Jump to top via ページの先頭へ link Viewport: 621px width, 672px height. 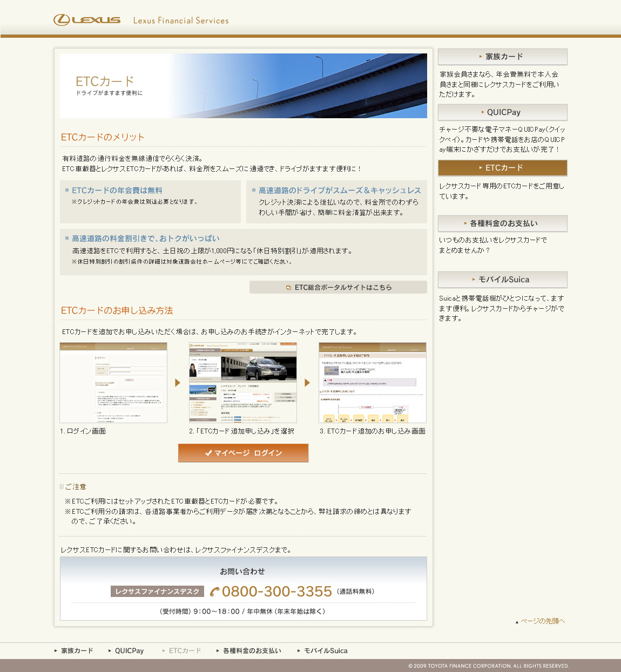(x=542, y=621)
